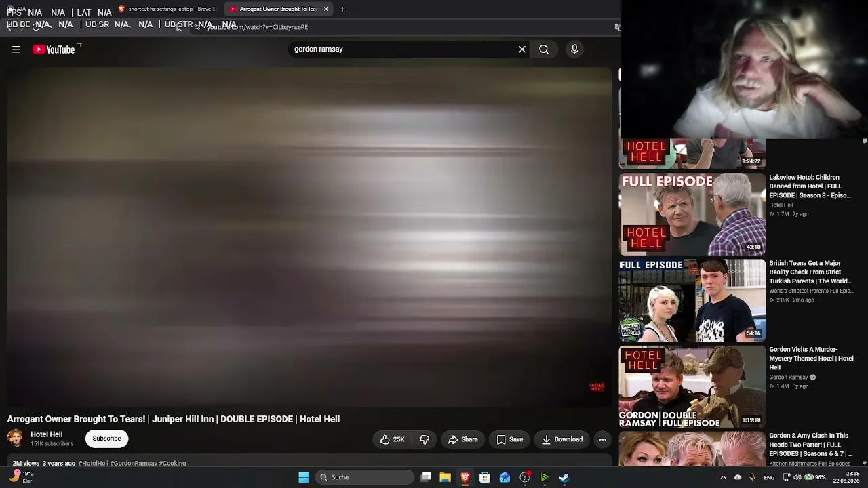This screenshot has width=868, height=488.
Task: Open the YouTube hamburger guide menu
Action: pyautogui.click(x=16, y=49)
